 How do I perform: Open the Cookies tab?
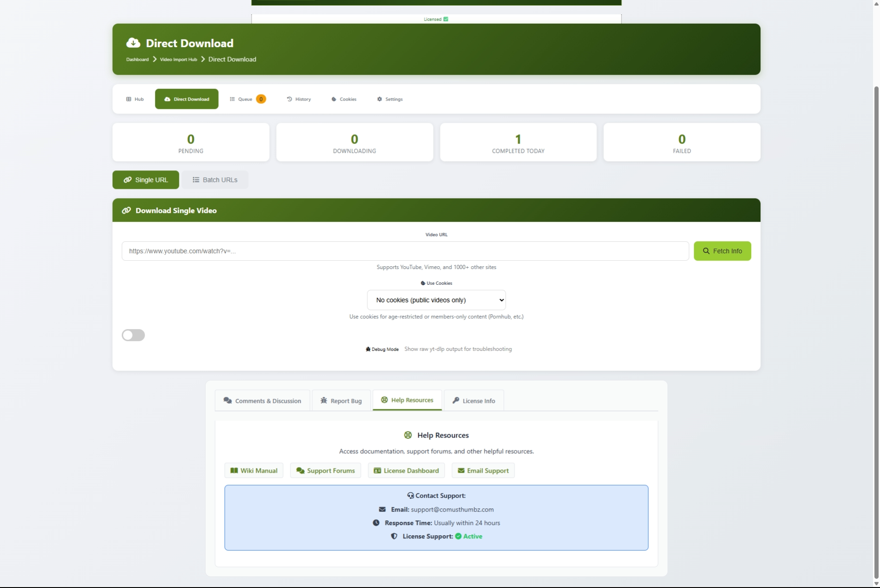(x=344, y=99)
